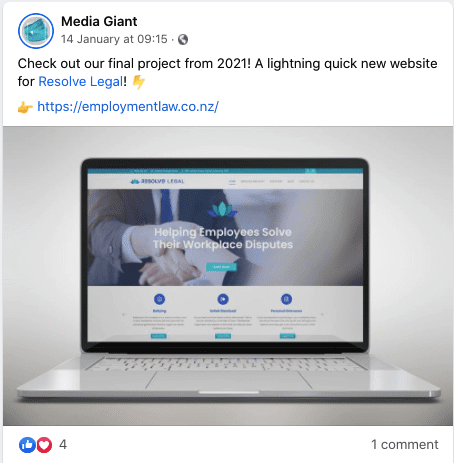Image resolution: width=454 pixels, height=463 pixels.
Task: Click the right carousel arrow on laptop screen
Action: (321, 314)
